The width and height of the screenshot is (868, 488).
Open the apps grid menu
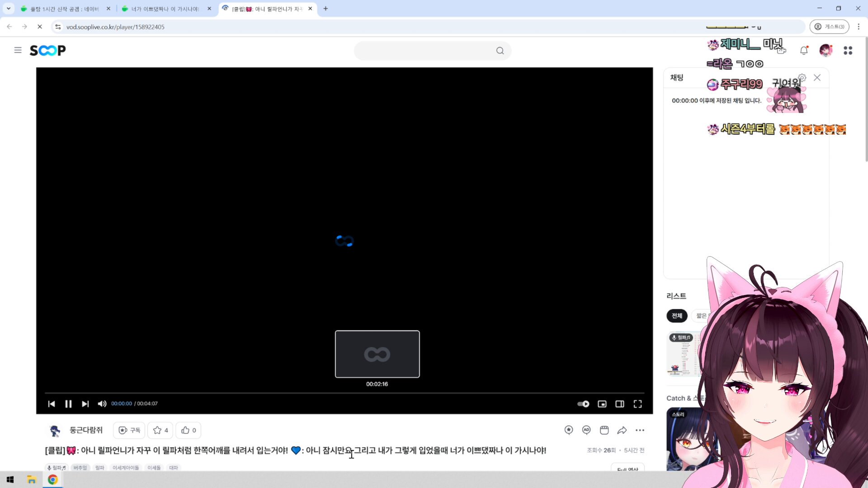coord(848,51)
